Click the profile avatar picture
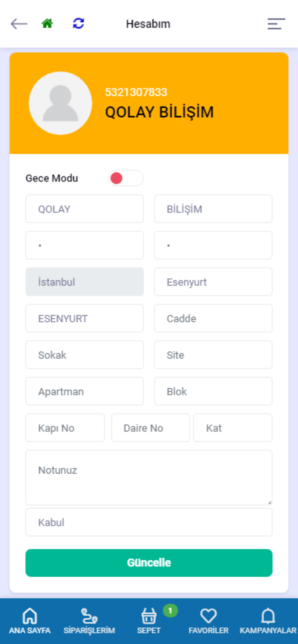Viewport: 298px width, 644px height. (60, 103)
